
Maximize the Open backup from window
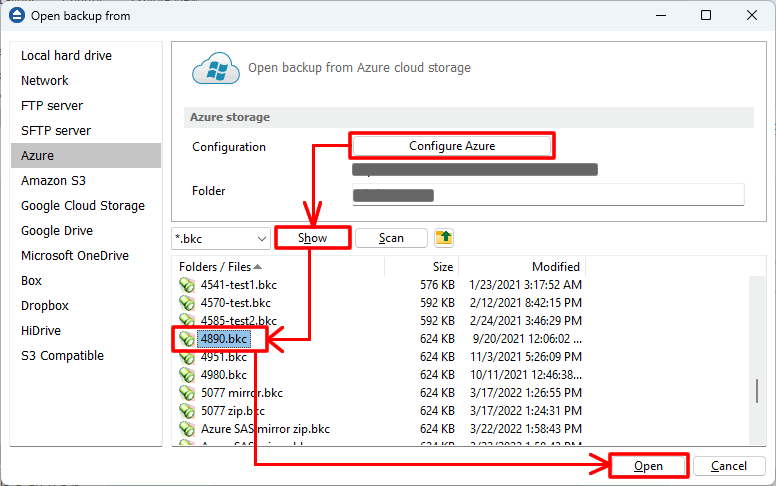click(706, 15)
